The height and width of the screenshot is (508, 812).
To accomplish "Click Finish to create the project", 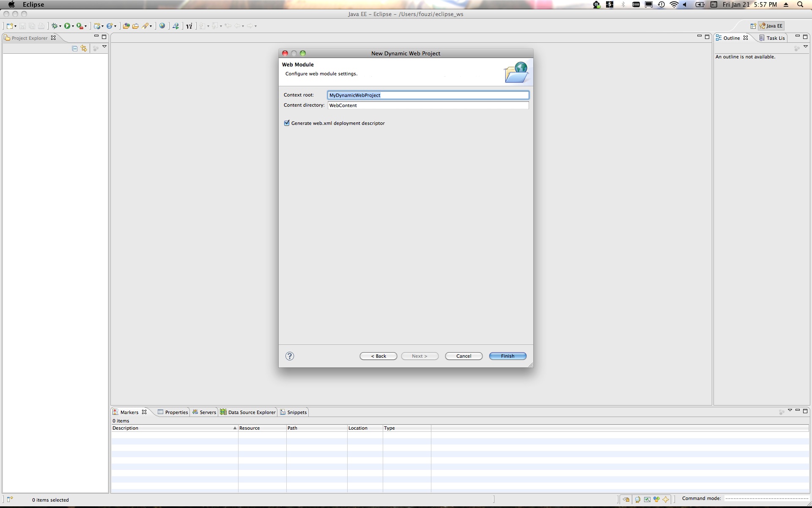I will pyautogui.click(x=508, y=356).
